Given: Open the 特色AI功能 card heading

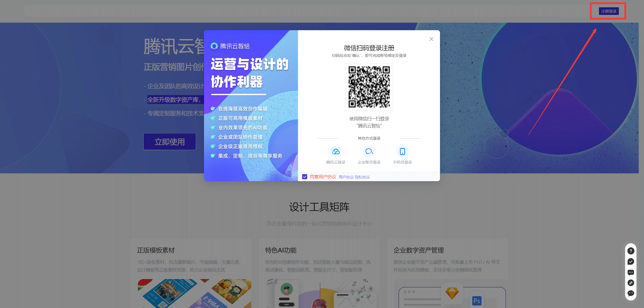Looking at the screenshot, I should click(x=281, y=250).
